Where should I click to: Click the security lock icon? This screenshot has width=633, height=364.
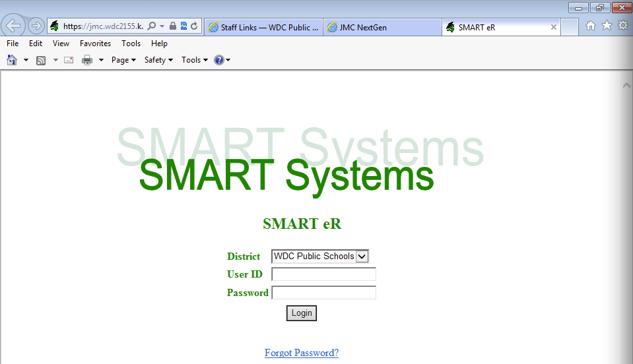click(173, 26)
